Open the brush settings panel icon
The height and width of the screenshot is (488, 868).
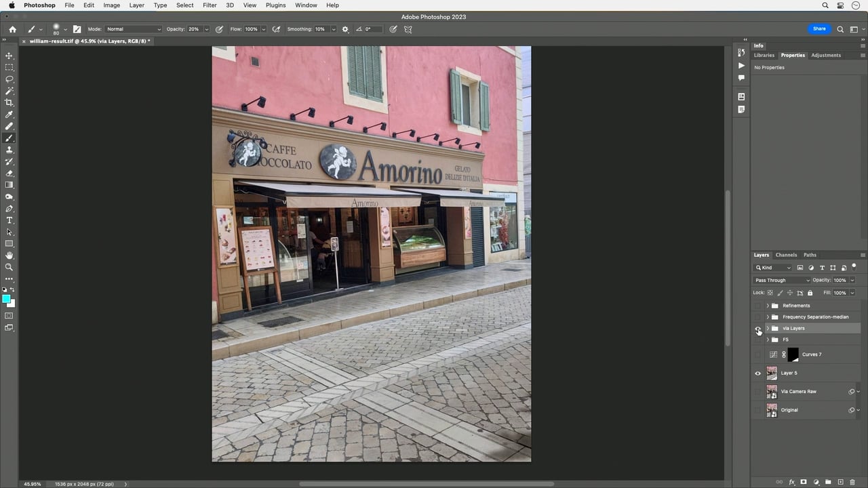[77, 29]
